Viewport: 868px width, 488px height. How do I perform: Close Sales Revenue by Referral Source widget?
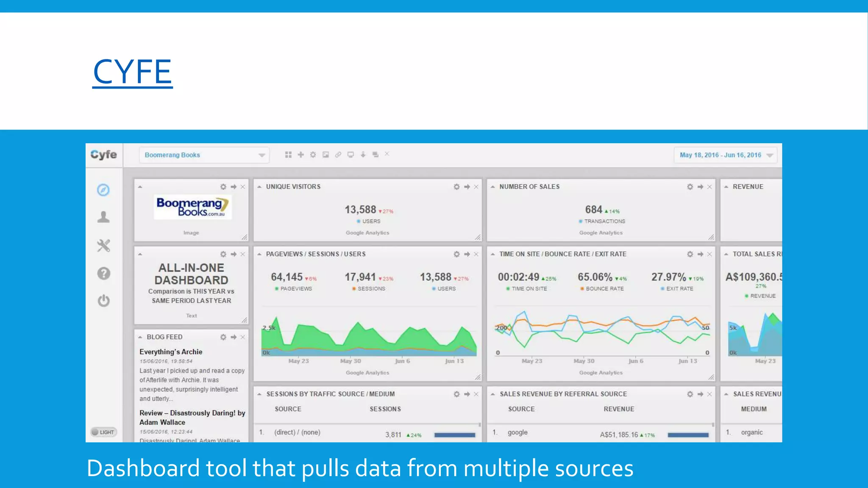tap(709, 394)
